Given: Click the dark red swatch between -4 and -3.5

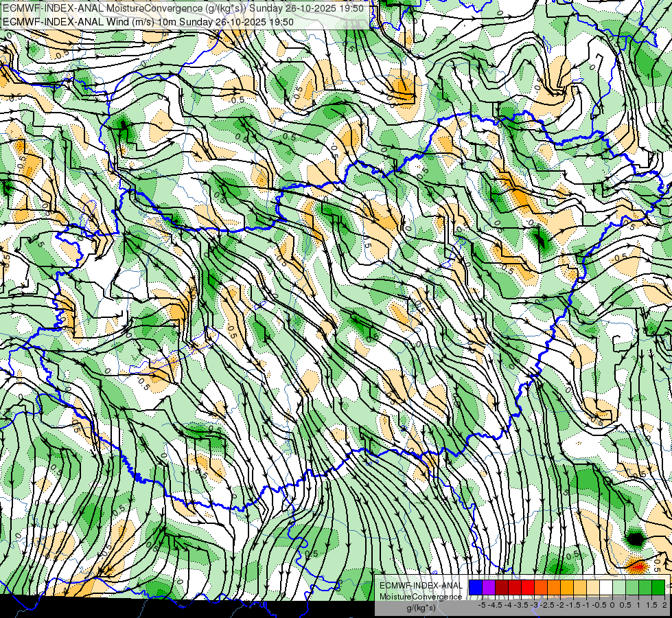Looking at the screenshot, I should coord(502,588).
